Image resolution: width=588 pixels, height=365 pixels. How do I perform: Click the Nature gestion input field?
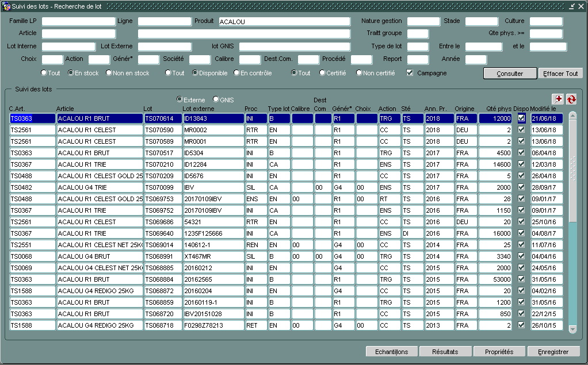tap(423, 22)
